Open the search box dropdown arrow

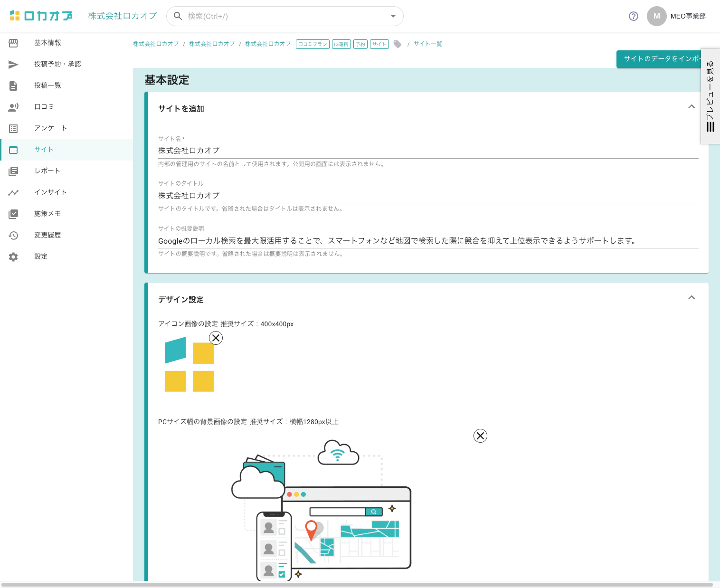tap(393, 16)
